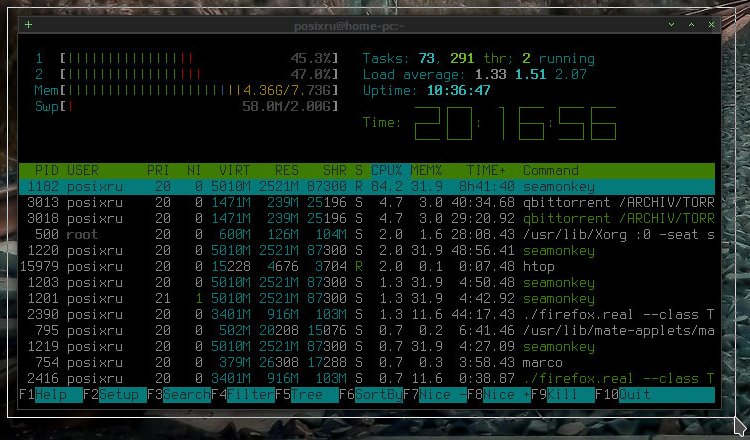Select the PID 754 marco row
Screen dimensions: 750x440
click(367, 363)
